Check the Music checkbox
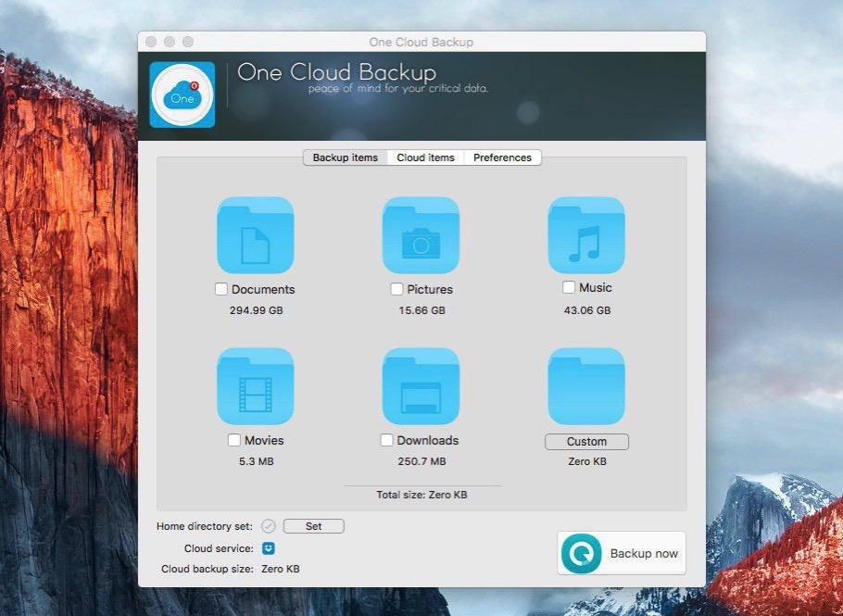This screenshot has height=616, width=843. click(x=569, y=287)
